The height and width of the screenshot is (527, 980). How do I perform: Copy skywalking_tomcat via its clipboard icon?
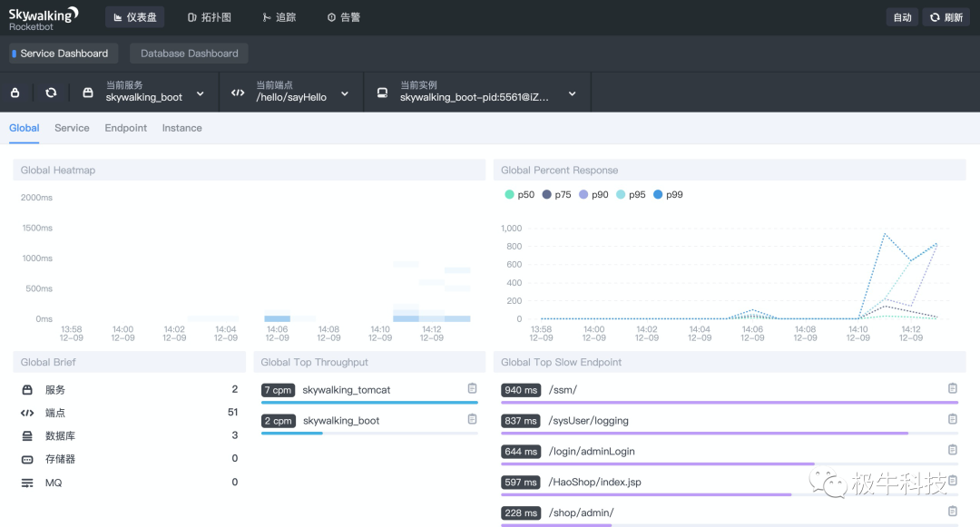tap(473, 388)
